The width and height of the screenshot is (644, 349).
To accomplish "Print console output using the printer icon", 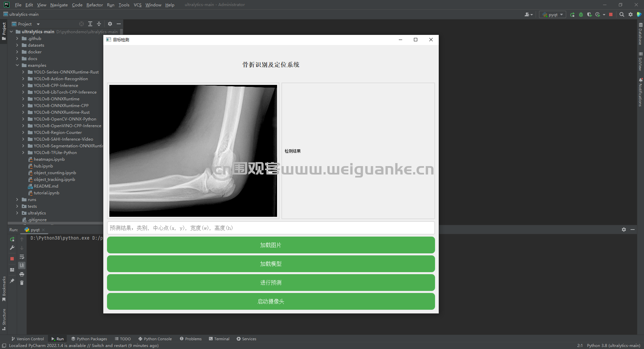I will 22,274.
